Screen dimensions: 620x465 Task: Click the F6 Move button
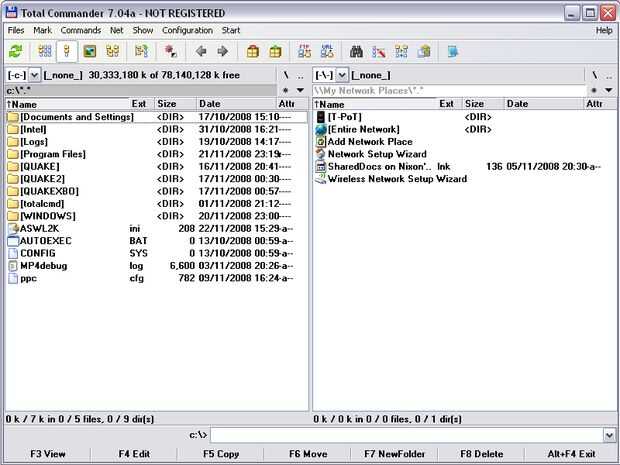coord(308,454)
